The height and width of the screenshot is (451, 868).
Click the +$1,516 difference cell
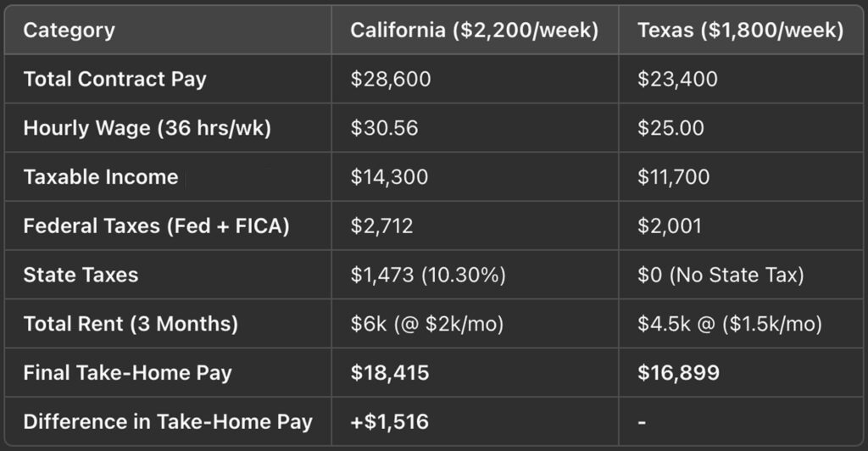[x=391, y=421]
